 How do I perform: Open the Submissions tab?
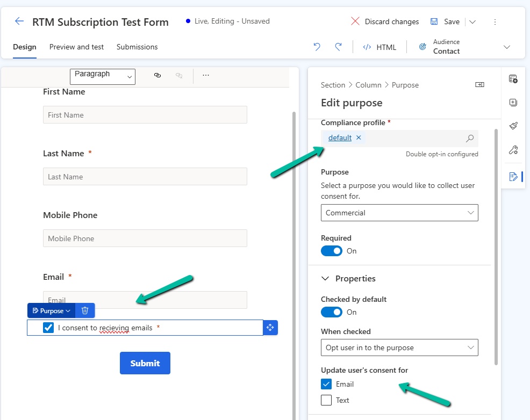tap(137, 47)
